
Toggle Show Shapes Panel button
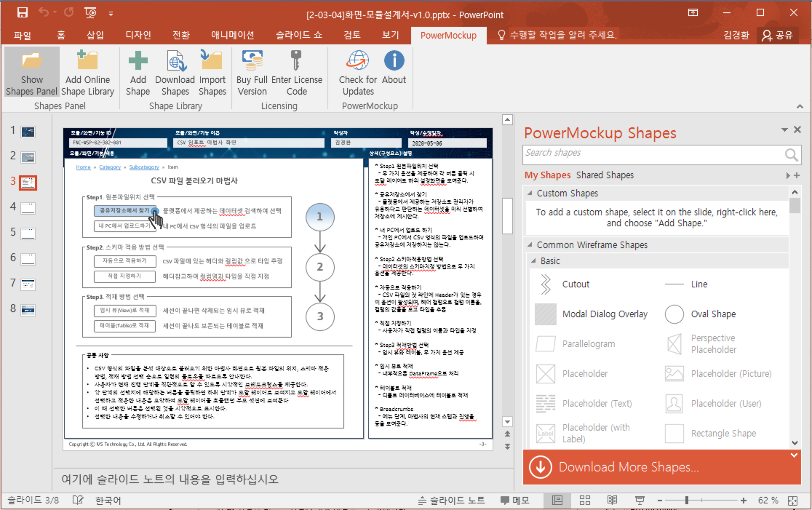tap(32, 72)
